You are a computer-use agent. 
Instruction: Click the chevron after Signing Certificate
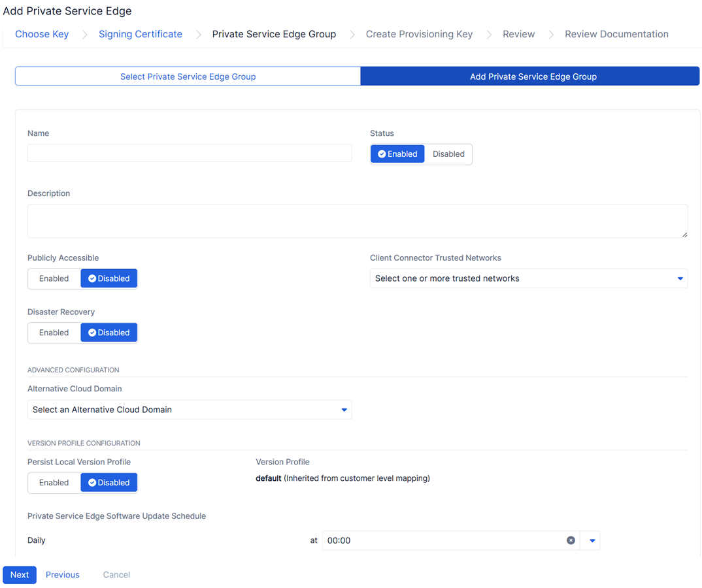coord(198,35)
